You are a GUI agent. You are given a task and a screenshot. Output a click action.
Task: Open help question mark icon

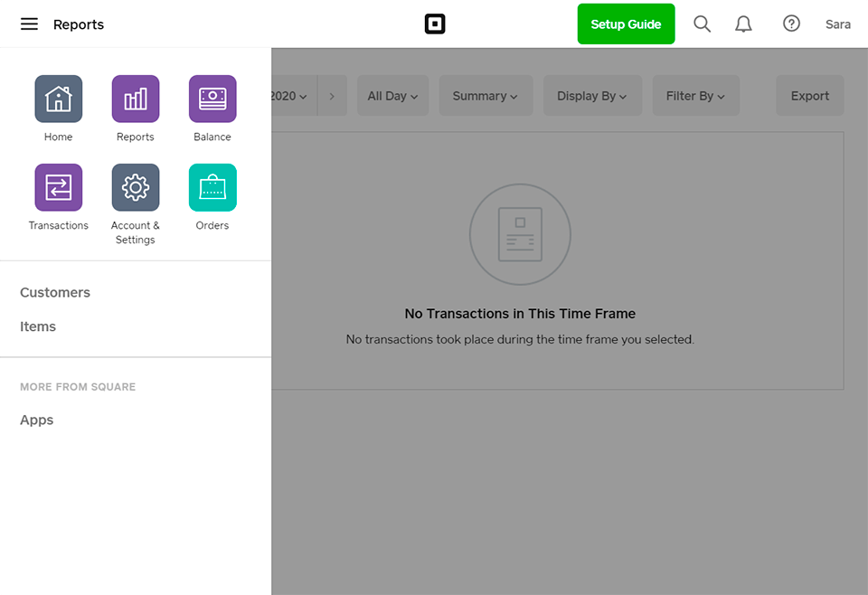(791, 24)
